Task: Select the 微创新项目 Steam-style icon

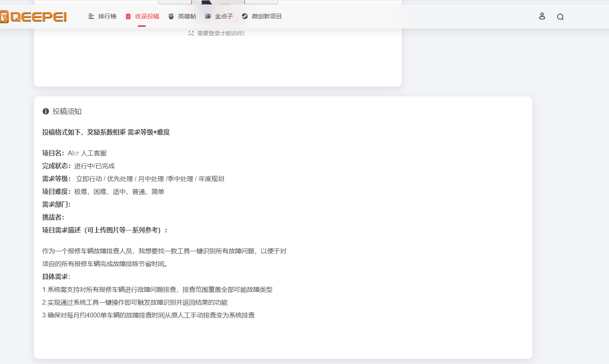Action: click(244, 16)
